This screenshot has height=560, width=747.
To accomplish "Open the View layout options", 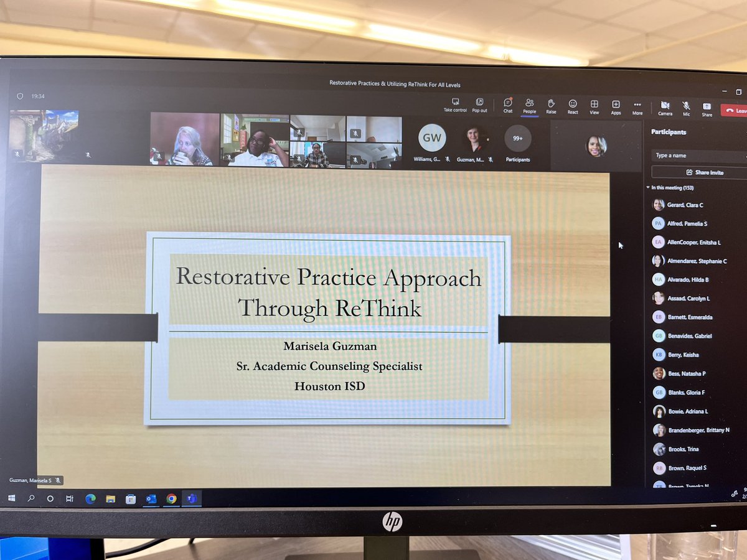I will pos(594,106).
